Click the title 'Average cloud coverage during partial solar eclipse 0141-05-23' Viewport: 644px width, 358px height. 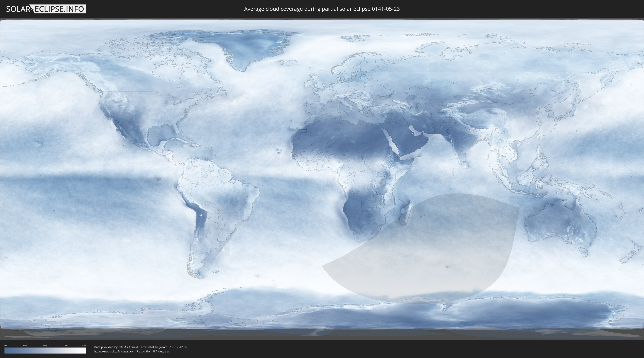click(x=322, y=9)
